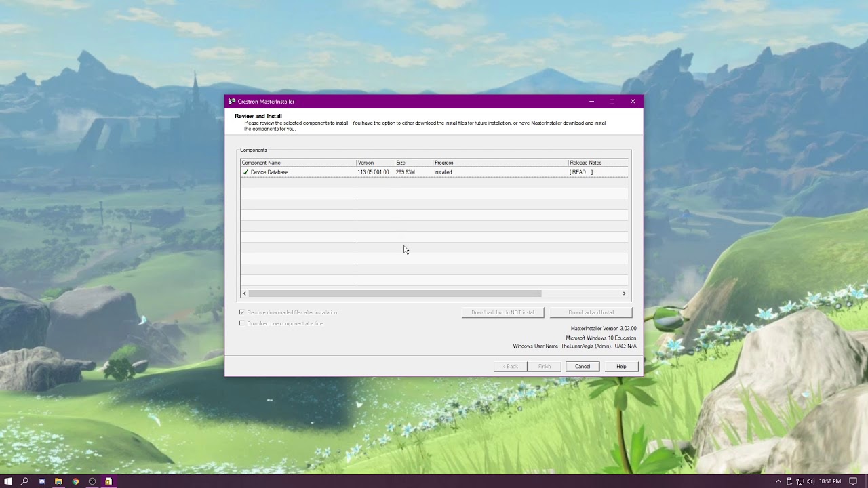
Task: Select the MasterInstaller icon on the taskbar
Action: [x=108, y=481]
